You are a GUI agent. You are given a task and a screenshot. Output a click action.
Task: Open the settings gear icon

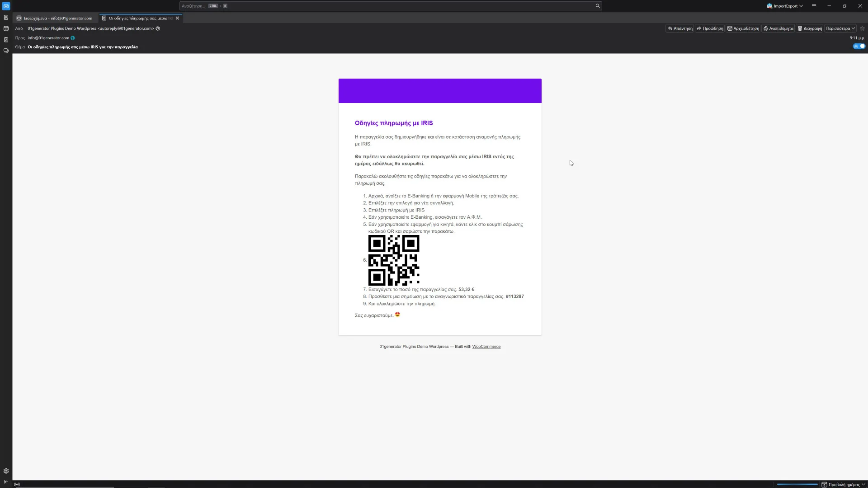pyautogui.click(x=6, y=471)
